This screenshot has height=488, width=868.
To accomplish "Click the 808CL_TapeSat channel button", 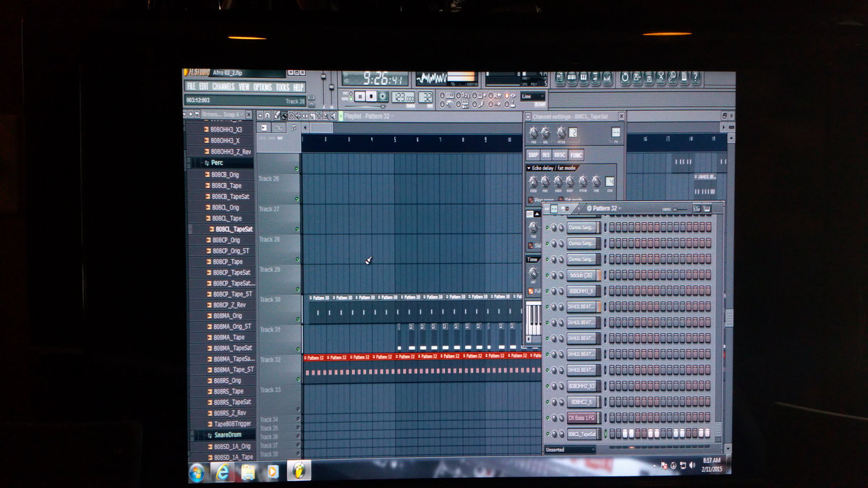I will tap(583, 434).
